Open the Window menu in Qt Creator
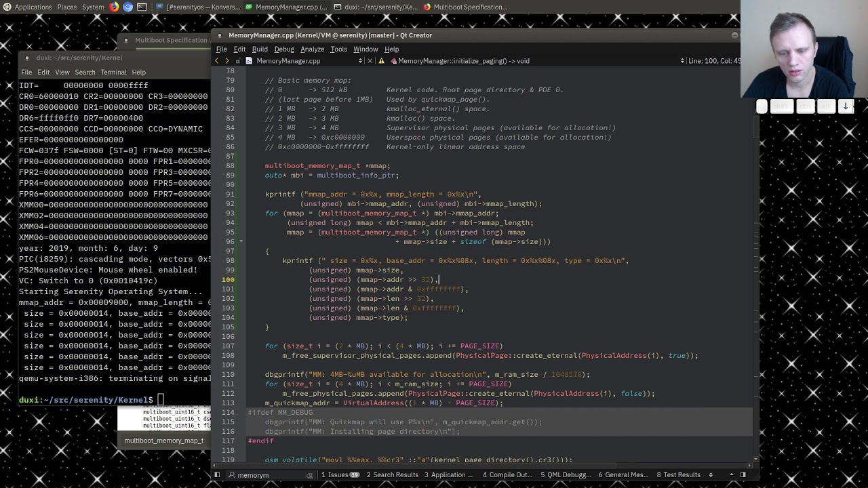This screenshot has width=868, height=488. pyautogui.click(x=366, y=49)
